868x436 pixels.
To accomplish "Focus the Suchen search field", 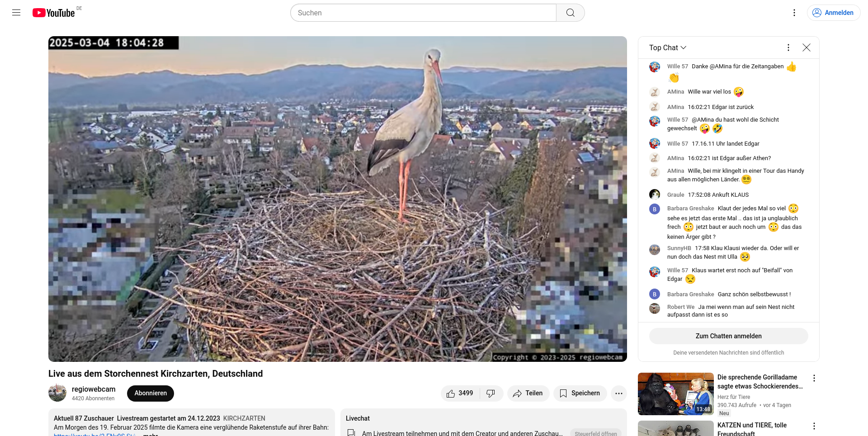I will coord(423,13).
